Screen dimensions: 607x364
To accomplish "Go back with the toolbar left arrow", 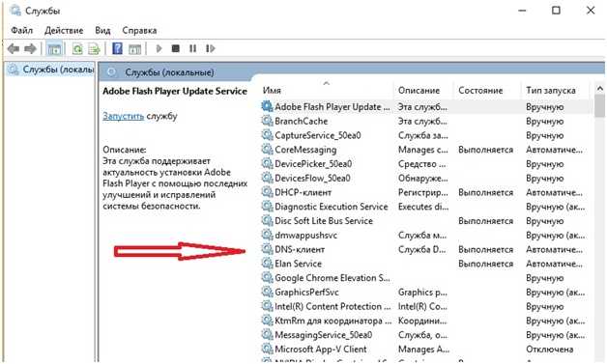I will pos(14,48).
